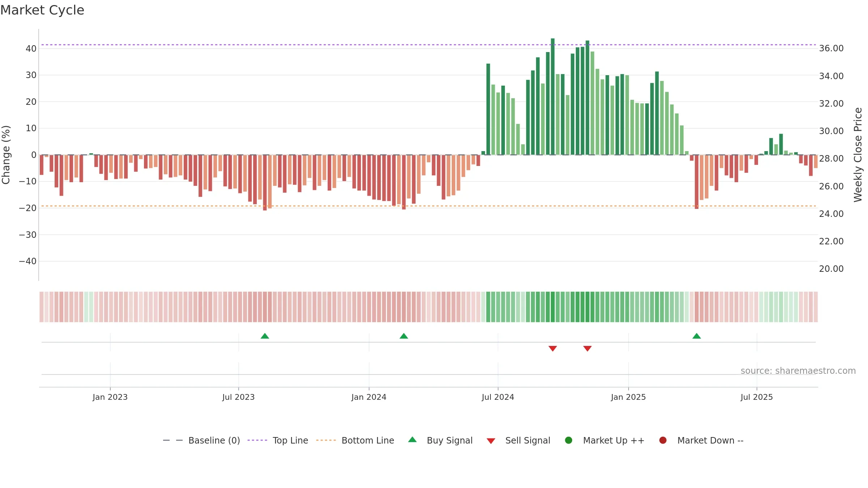Click the Market Down -- red dot
Screen dimensions: 868x488
pos(663,440)
